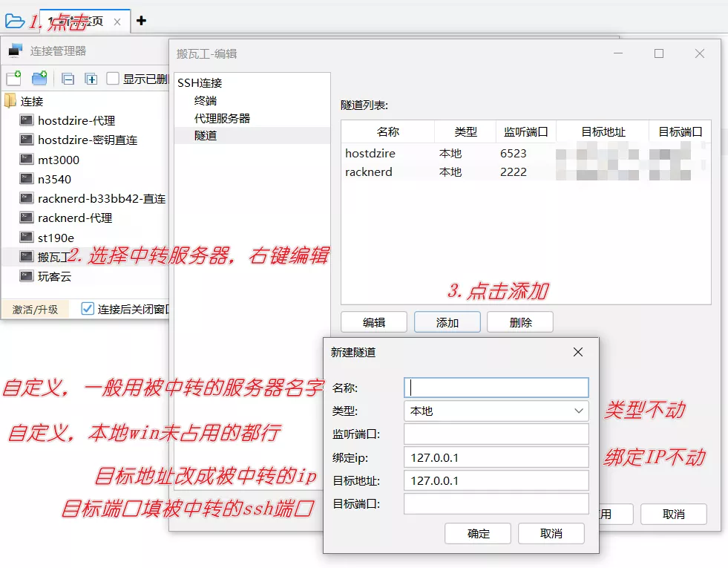Select the hostdzire-代理 connection
Viewport: 728px width, 568px height.
tap(76, 121)
